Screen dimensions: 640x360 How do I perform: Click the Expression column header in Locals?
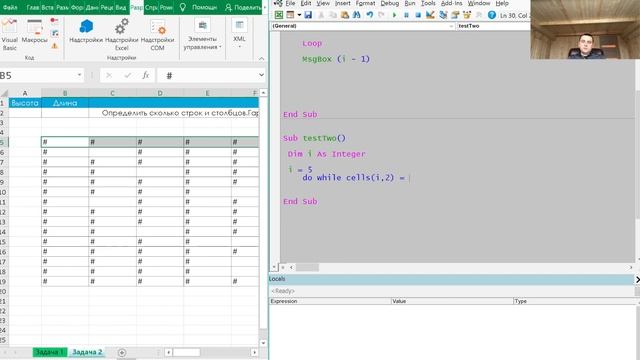pyautogui.click(x=330, y=301)
